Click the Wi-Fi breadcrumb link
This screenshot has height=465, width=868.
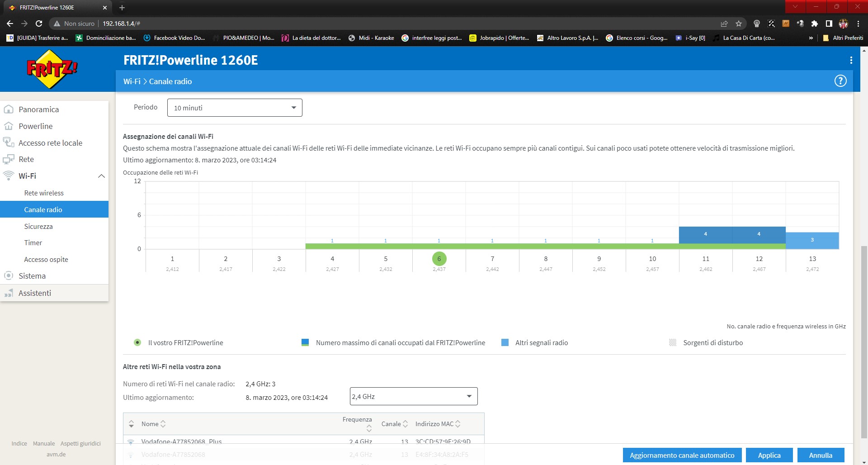[132, 81]
